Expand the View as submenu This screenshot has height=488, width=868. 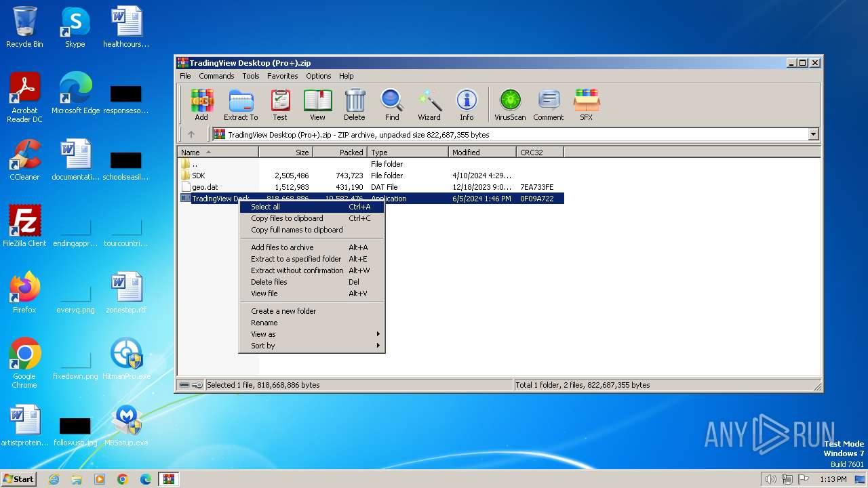(312, 334)
